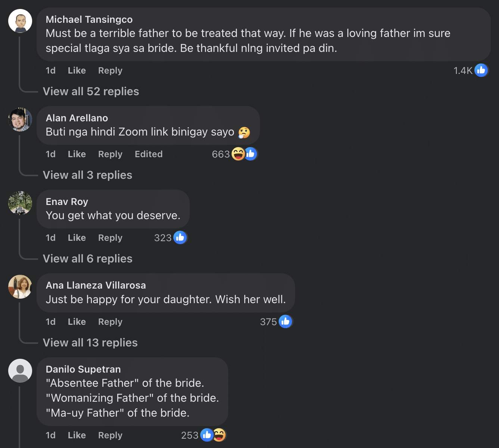The width and height of the screenshot is (499, 448).
Task: Like Michael Tansingco's comment
Action: (77, 71)
